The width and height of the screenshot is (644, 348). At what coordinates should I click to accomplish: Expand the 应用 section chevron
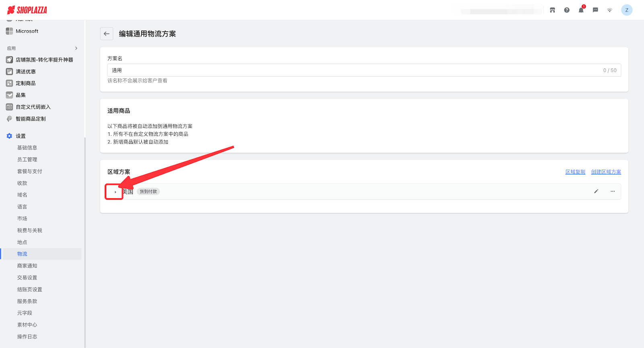76,48
